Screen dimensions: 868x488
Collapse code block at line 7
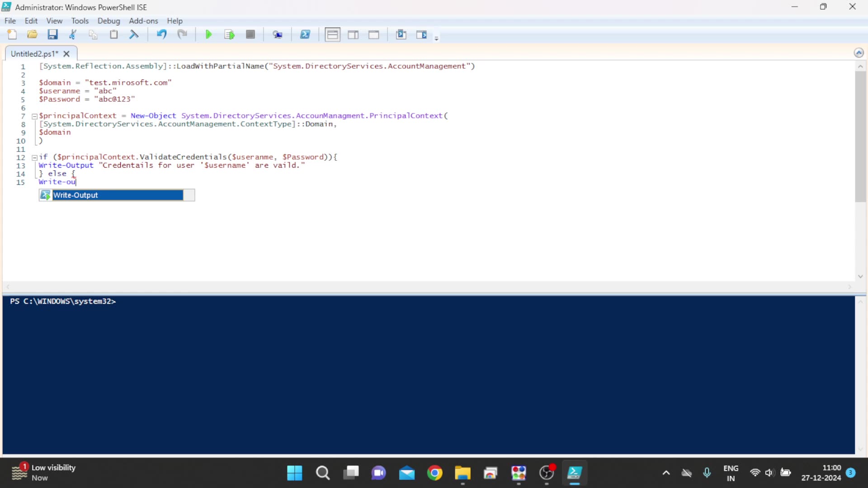[34, 117]
